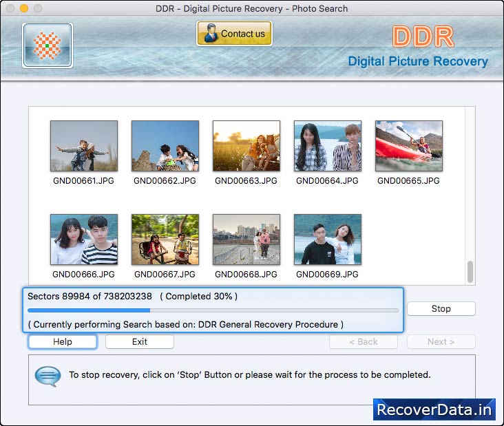Viewport: 504px width, 426px height.
Task: Select thumbnail GND00662.JPG
Action: pos(165,146)
